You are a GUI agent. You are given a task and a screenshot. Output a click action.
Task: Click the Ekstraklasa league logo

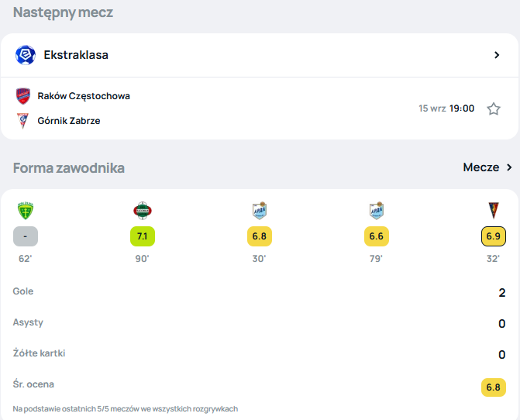click(x=26, y=55)
